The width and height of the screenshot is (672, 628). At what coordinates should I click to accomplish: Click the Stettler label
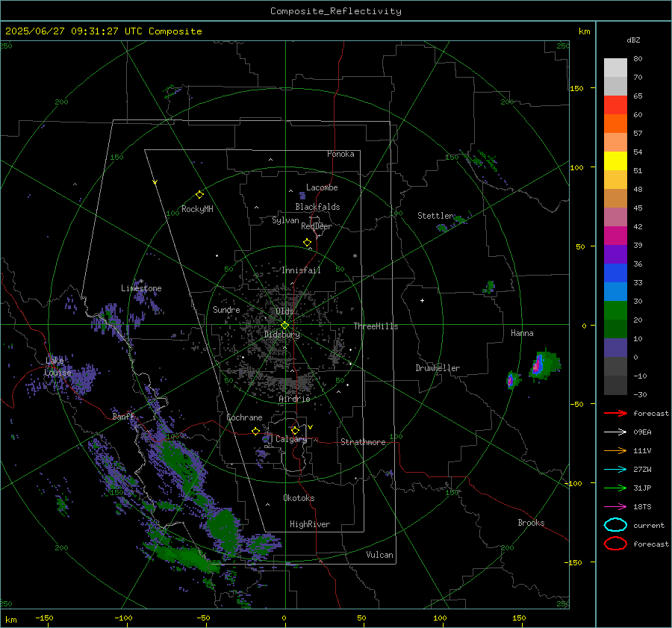(435, 216)
